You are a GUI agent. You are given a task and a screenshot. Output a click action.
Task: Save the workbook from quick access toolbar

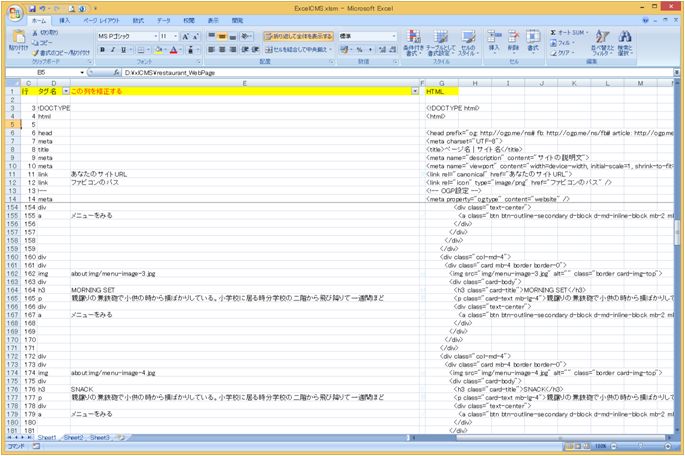(32, 8)
